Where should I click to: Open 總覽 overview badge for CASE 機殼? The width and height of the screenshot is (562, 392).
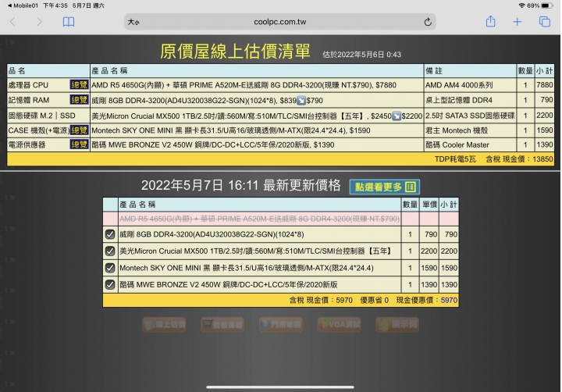(x=79, y=130)
